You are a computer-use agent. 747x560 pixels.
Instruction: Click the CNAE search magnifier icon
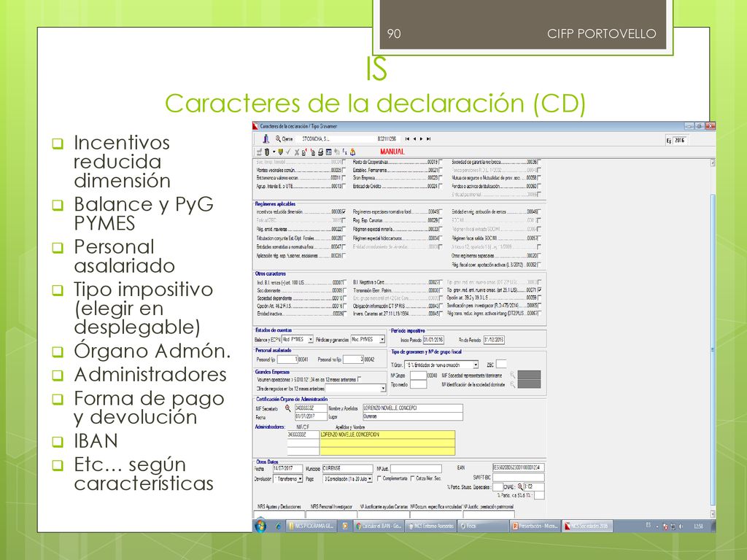point(519,486)
